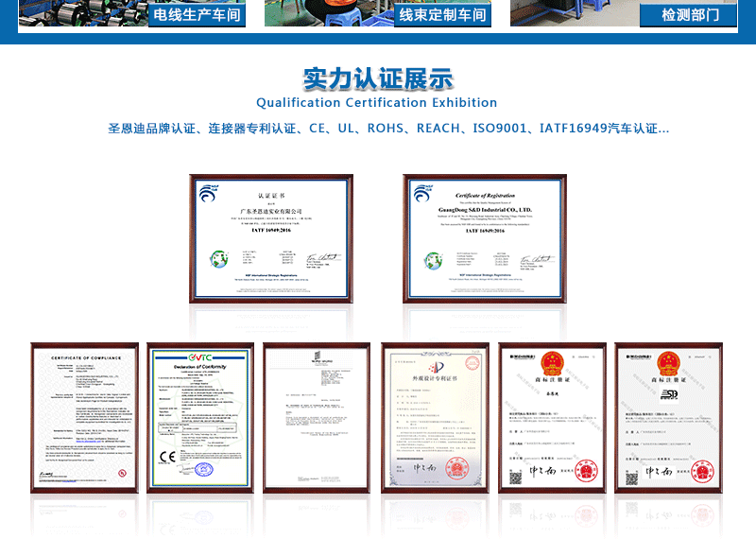The width and height of the screenshot is (756, 539).
Task: Click the globe seal on English registration certificate
Action: point(433,258)
